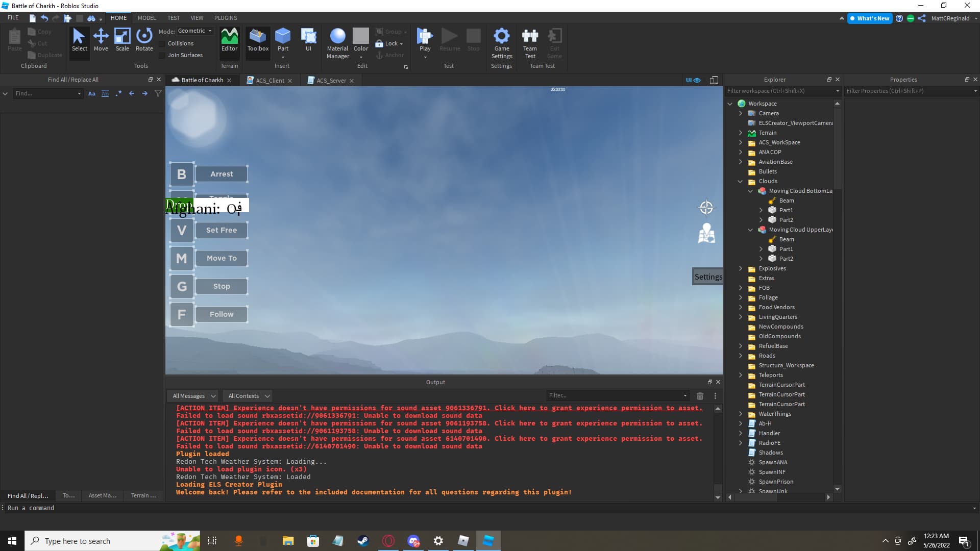Click the Arrest button in viewport
This screenshot has width=980, height=551.
click(x=222, y=174)
